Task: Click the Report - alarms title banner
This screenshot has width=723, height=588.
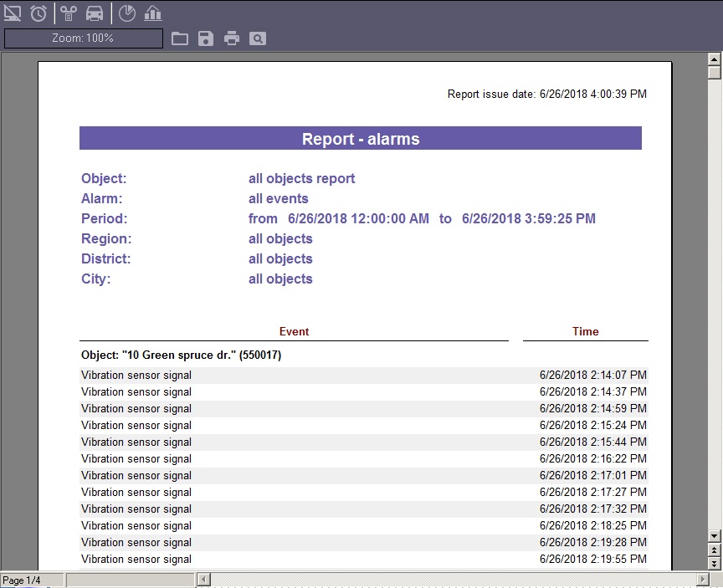Action: [360, 139]
